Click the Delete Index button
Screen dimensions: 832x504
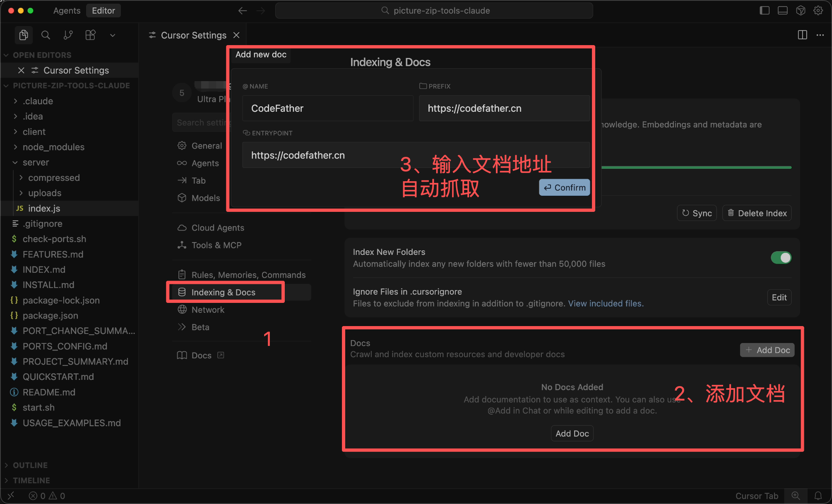757,213
